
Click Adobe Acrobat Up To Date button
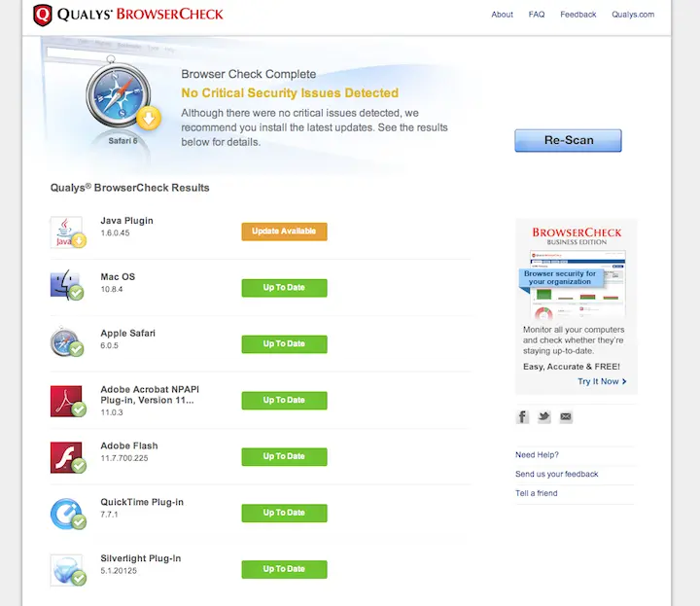click(284, 400)
